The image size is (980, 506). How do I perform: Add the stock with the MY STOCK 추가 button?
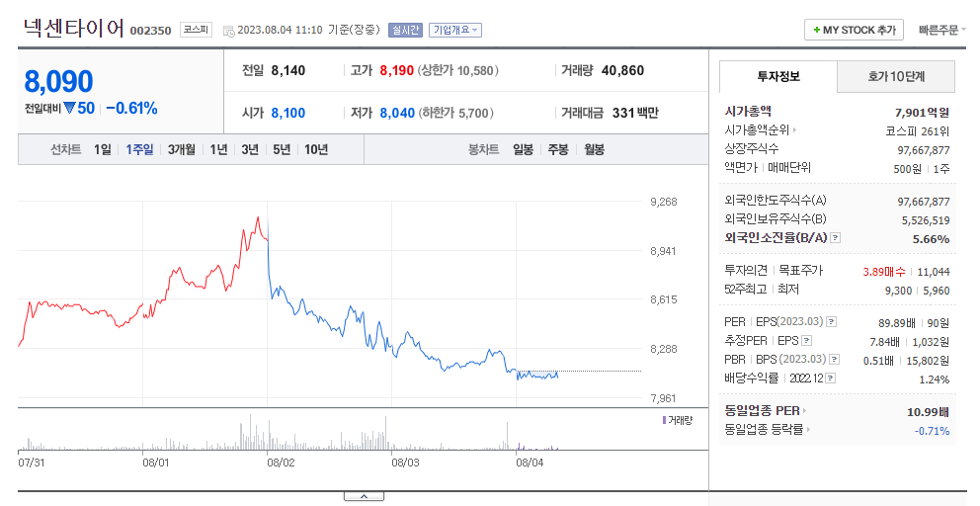854,30
